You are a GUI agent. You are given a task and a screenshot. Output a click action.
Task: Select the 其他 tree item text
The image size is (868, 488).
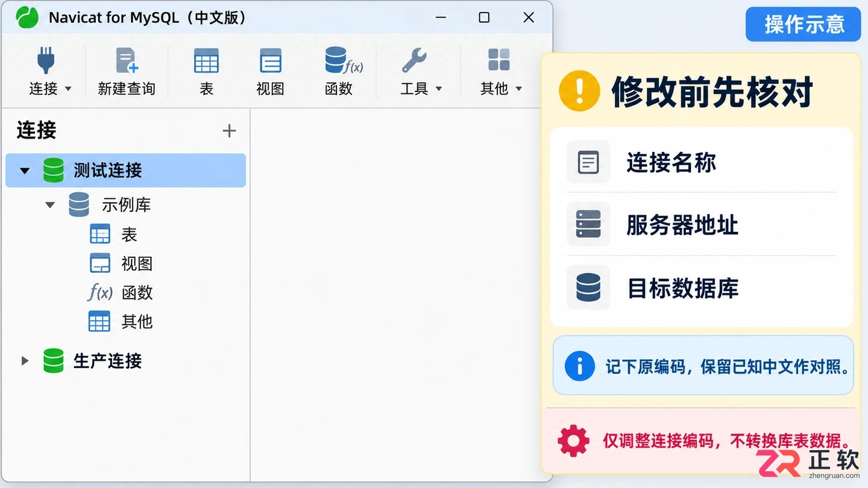[x=137, y=322]
